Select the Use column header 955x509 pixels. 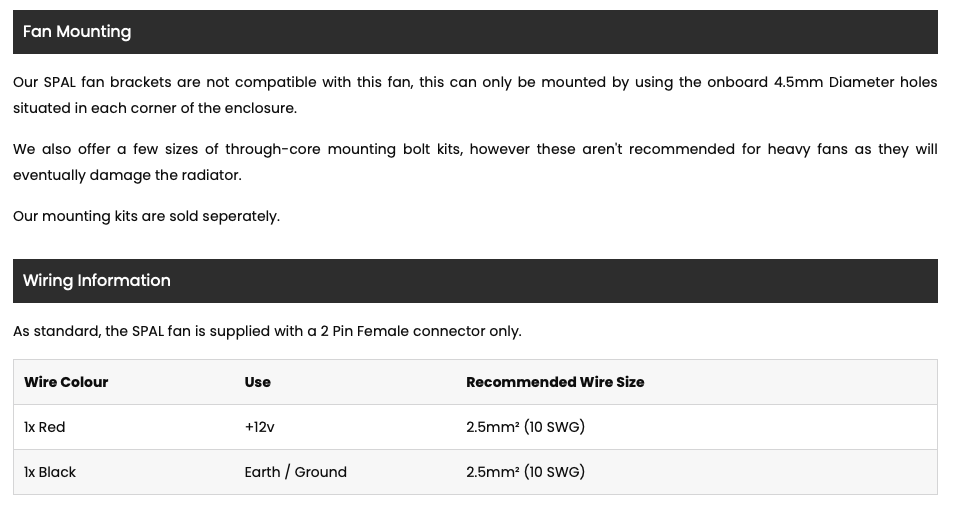tap(258, 382)
